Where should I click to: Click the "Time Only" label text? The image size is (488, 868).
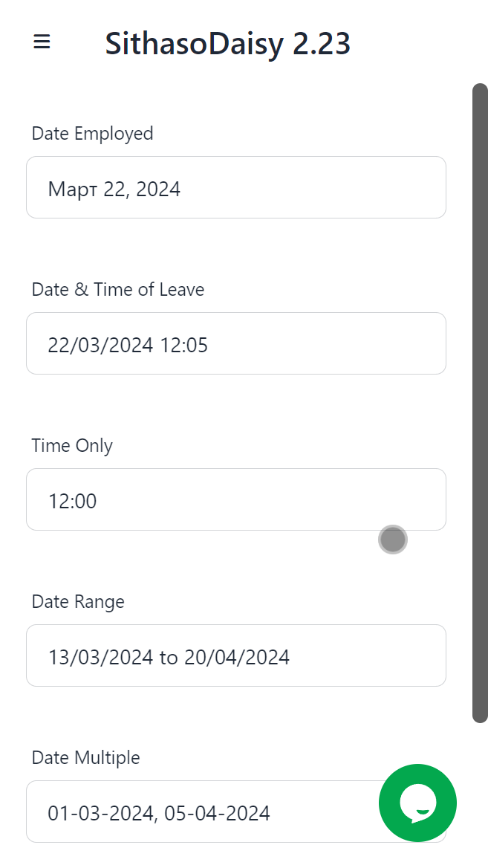[x=72, y=446]
